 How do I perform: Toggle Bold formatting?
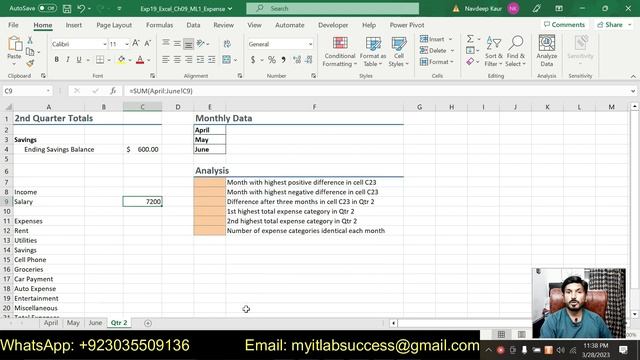56,60
